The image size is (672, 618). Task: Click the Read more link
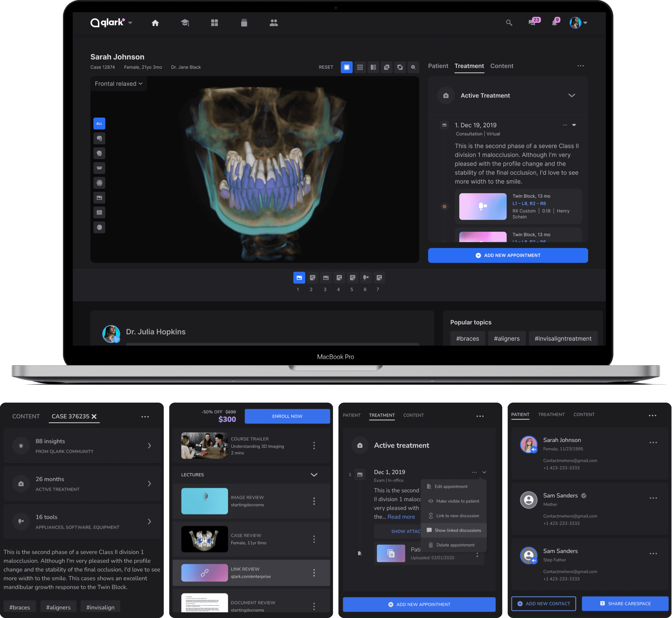(x=401, y=517)
